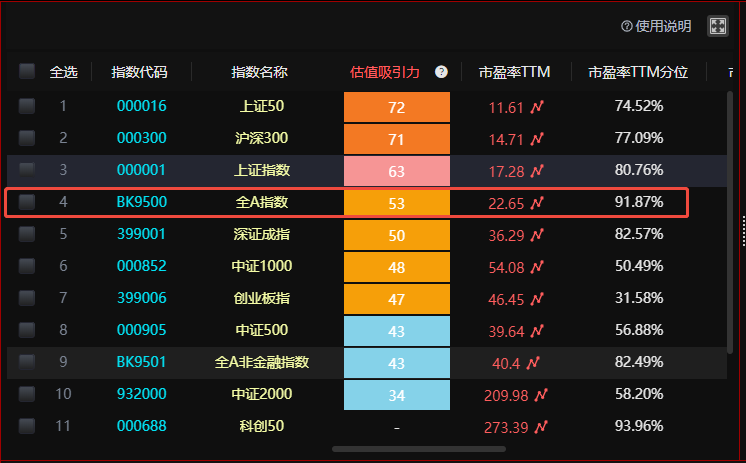Sort by 指数代码 column header
Image resolution: width=746 pixels, height=463 pixels.
139,72
